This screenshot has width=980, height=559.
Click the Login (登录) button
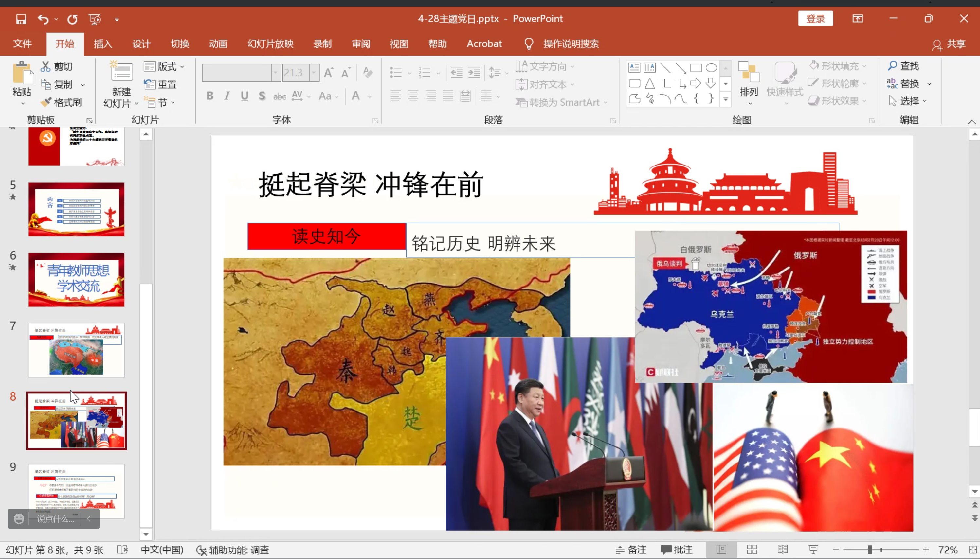[815, 18]
